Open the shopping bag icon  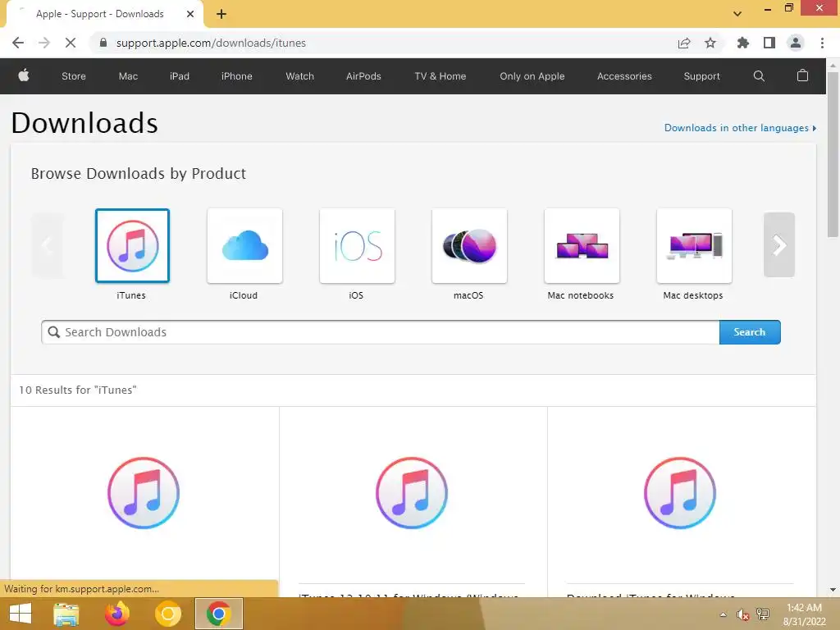click(802, 75)
